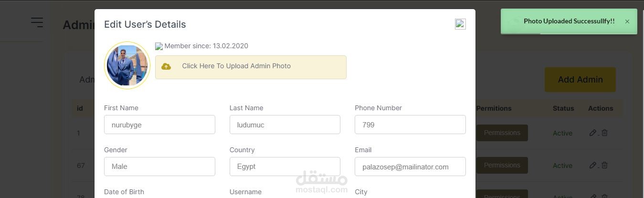Open the hamburger sidebar menu

click(37, 22)
